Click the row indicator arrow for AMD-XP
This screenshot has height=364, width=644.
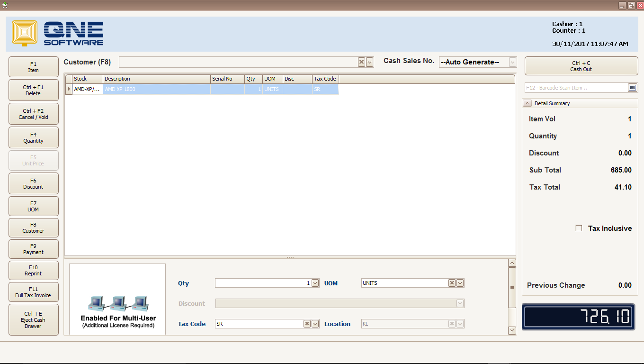point(69,89)
